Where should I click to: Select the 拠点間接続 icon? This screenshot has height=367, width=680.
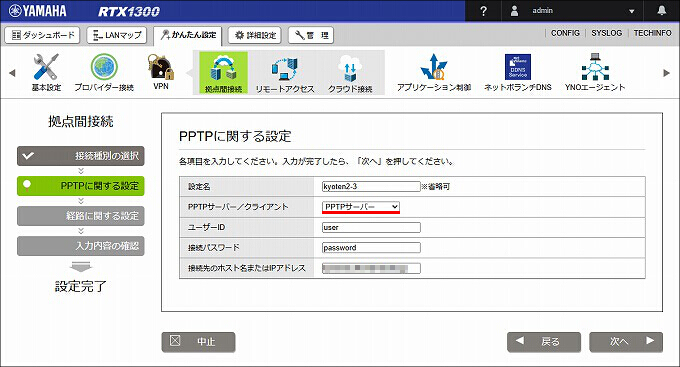(x=223, y=72)
